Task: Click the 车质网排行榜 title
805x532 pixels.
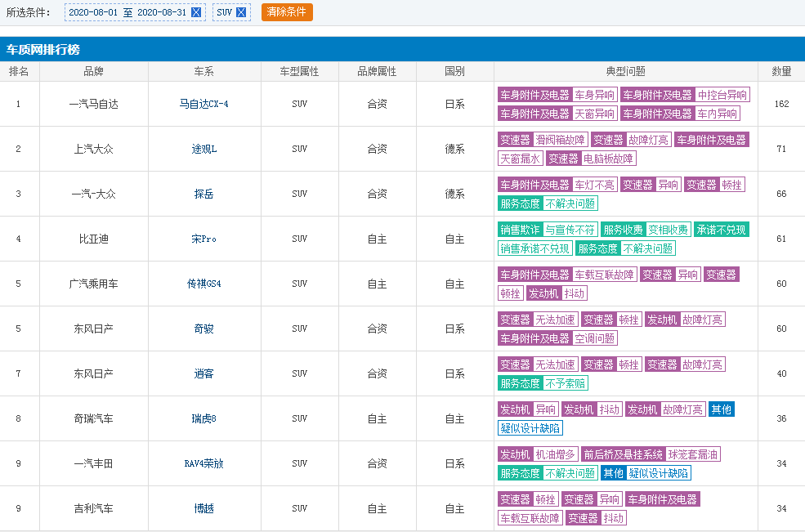Action: [43, 49]
